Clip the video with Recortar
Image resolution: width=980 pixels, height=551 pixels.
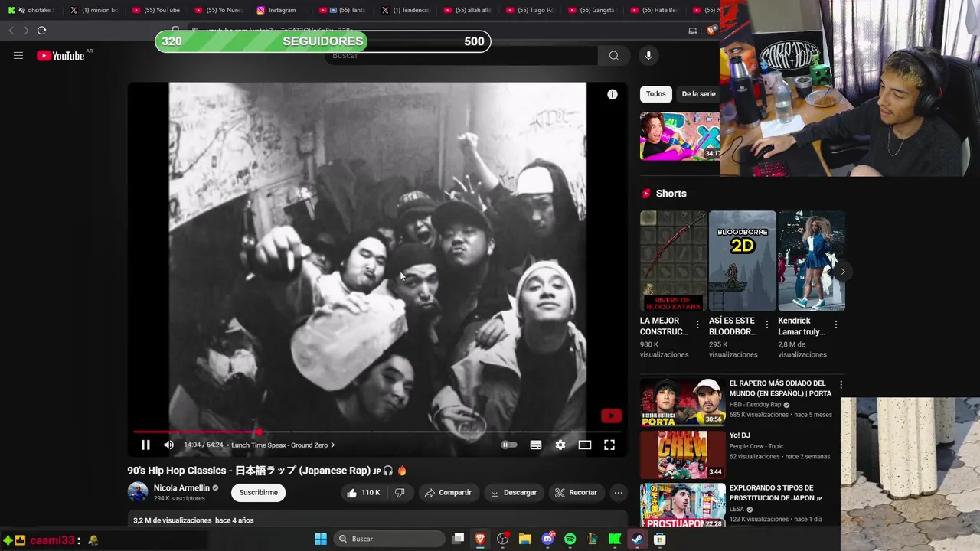[576, 492]
